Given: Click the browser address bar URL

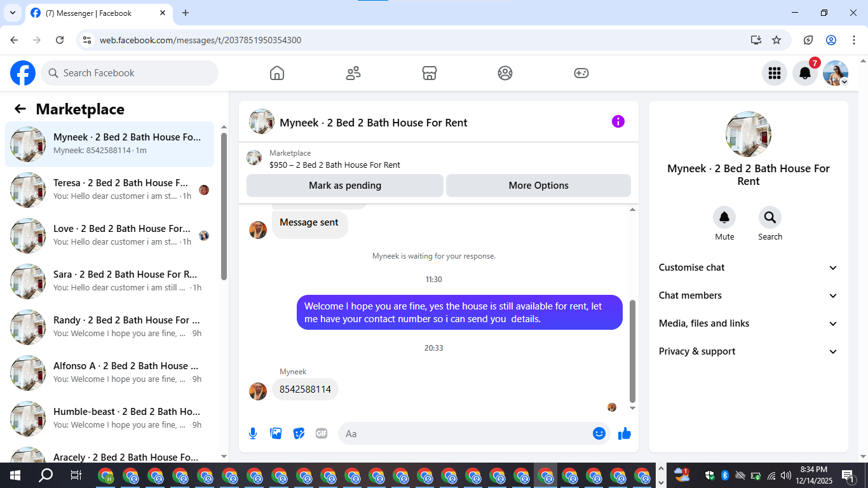Looking at the screenshot, I should [201, 40].
